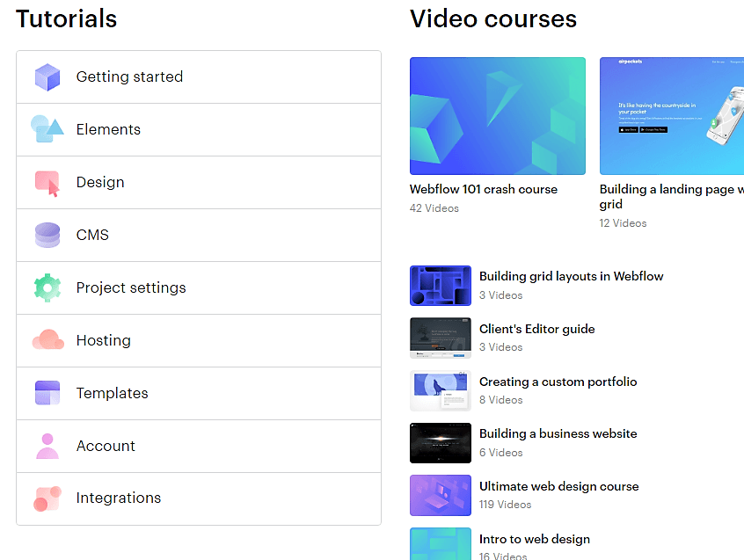Click the Client's Editor guide title
The width and height of the screenshot is (744, 560).
tap(537, 329)
